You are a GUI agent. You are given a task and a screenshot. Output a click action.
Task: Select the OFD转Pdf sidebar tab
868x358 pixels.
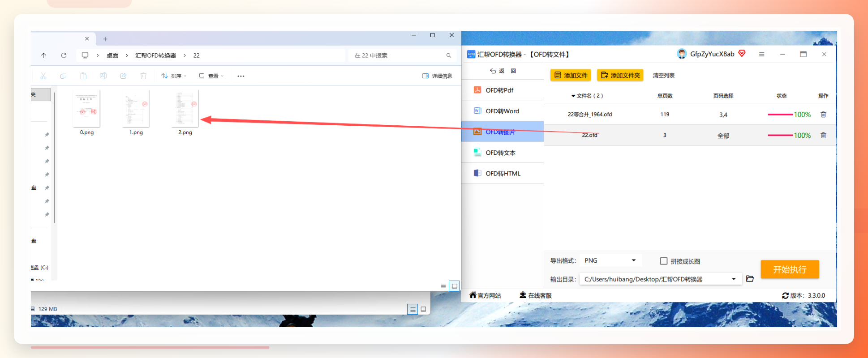(503, 90)
